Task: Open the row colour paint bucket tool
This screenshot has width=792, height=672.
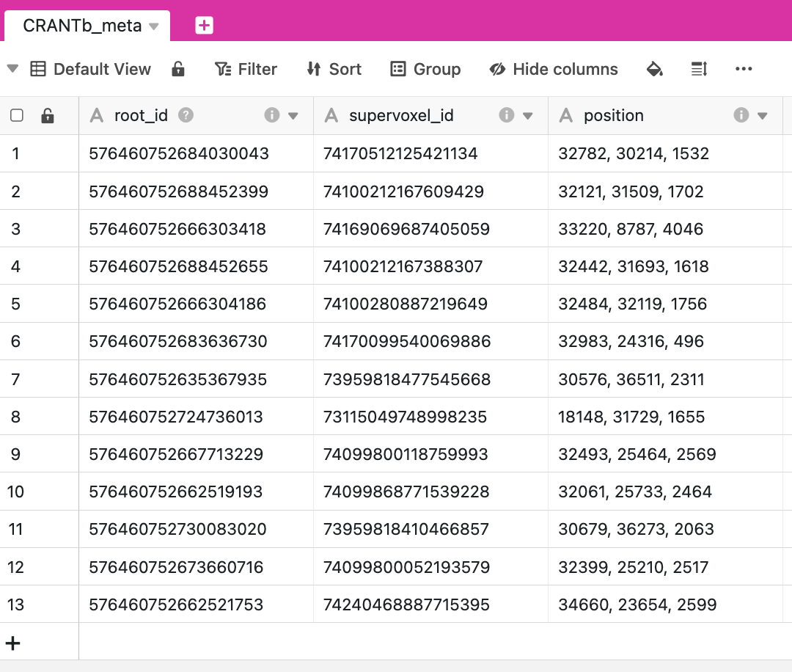Action: coord(655,69)
